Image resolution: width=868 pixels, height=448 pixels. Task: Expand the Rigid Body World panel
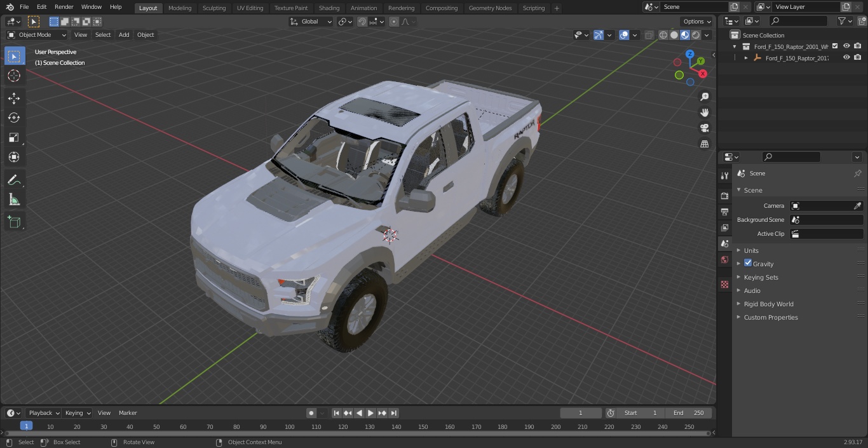pos(768,304)
